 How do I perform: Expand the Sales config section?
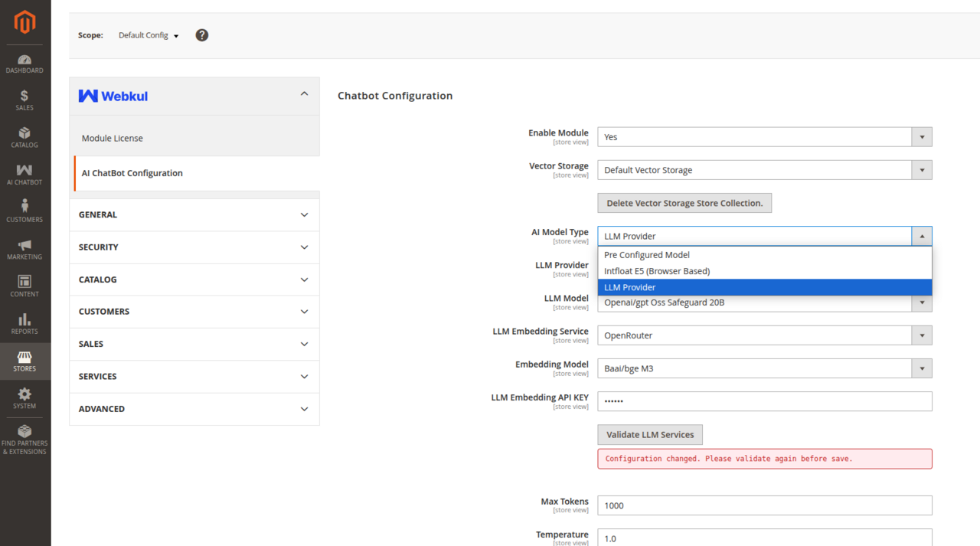[194, 344]
